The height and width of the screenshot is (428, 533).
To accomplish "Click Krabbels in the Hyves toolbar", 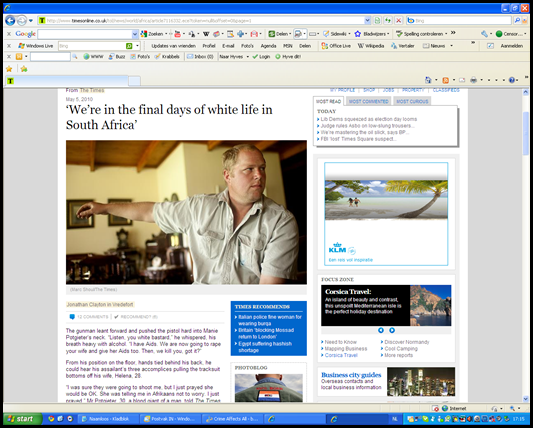I will pyautogui.click(x=167, y=57).
